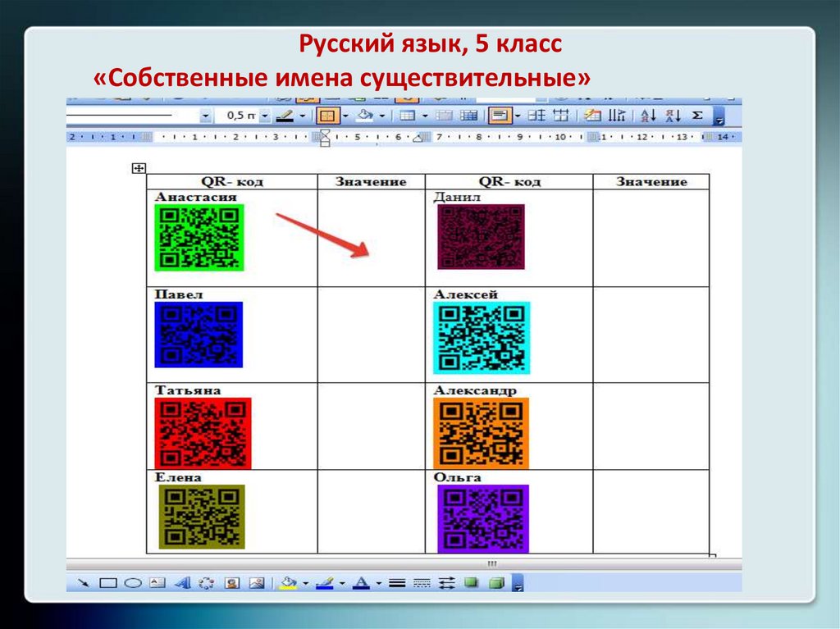
Task: Click the name Александр in table
Action: point(475,390)
